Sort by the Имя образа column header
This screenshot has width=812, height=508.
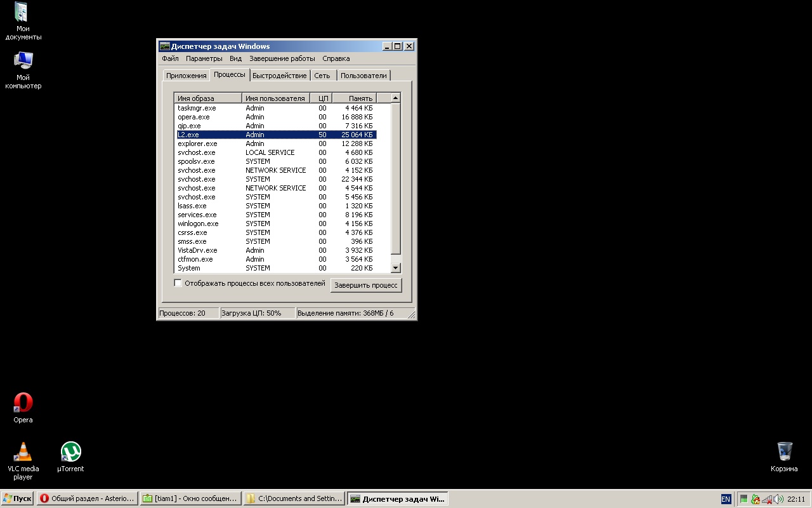pos(208,98)
